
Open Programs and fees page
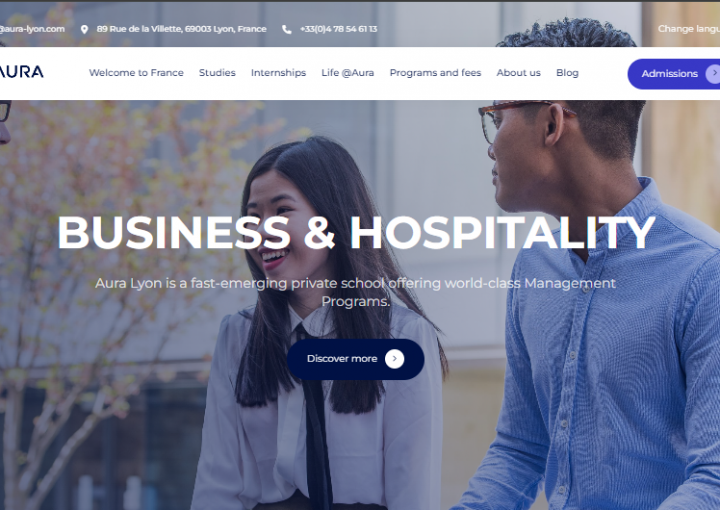(435, 73)
